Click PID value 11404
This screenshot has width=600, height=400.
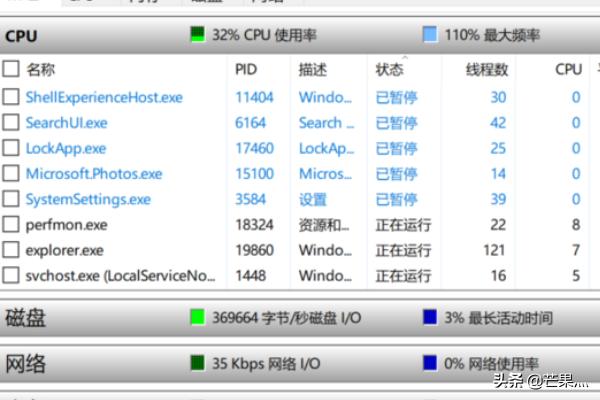pos(254,97)
